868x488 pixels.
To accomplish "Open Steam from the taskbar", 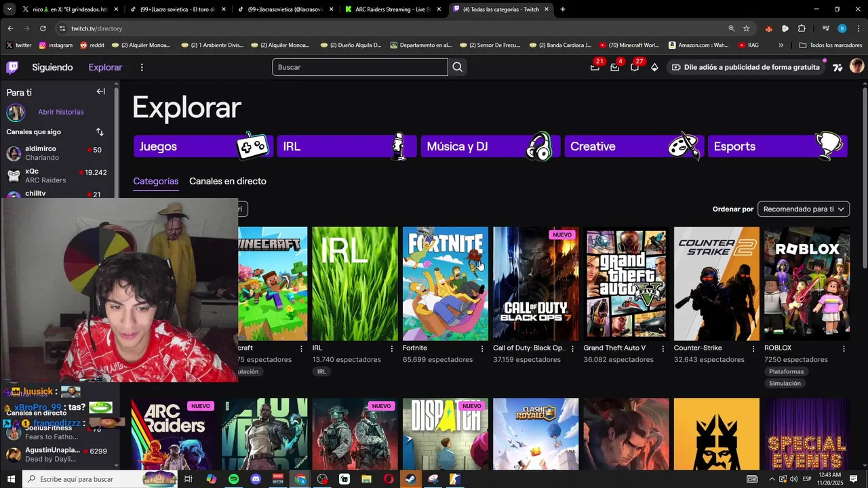I will tap(411, 479).
